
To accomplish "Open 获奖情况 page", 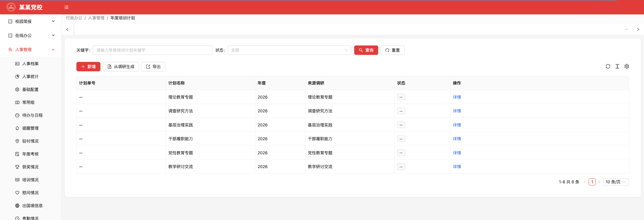I will coord(30,167).
